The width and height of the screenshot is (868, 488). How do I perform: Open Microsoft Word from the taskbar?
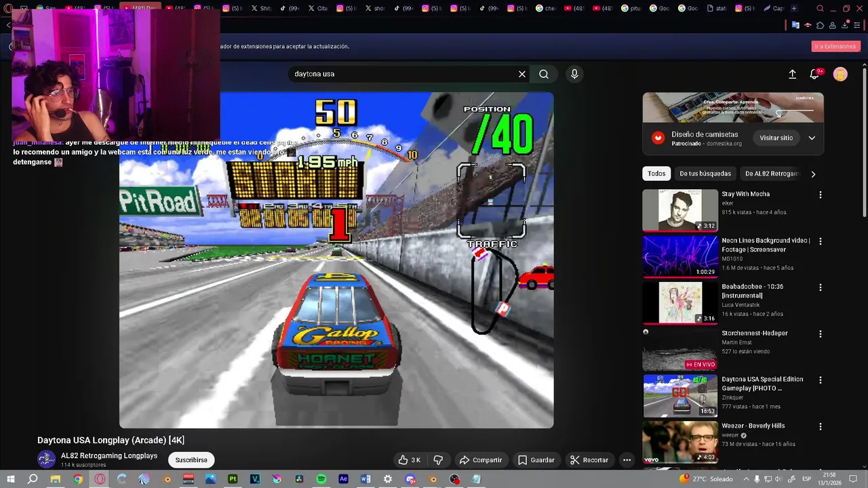click(x=366, y=479)
